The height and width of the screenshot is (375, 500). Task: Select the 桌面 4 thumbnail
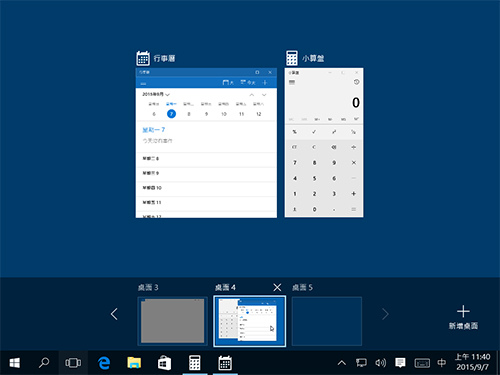click(250, 321)
